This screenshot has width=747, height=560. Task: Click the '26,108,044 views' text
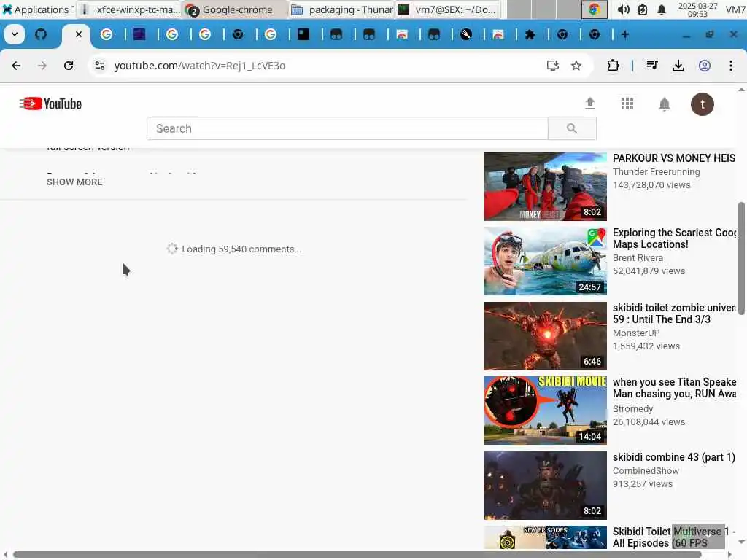[649, 422]
